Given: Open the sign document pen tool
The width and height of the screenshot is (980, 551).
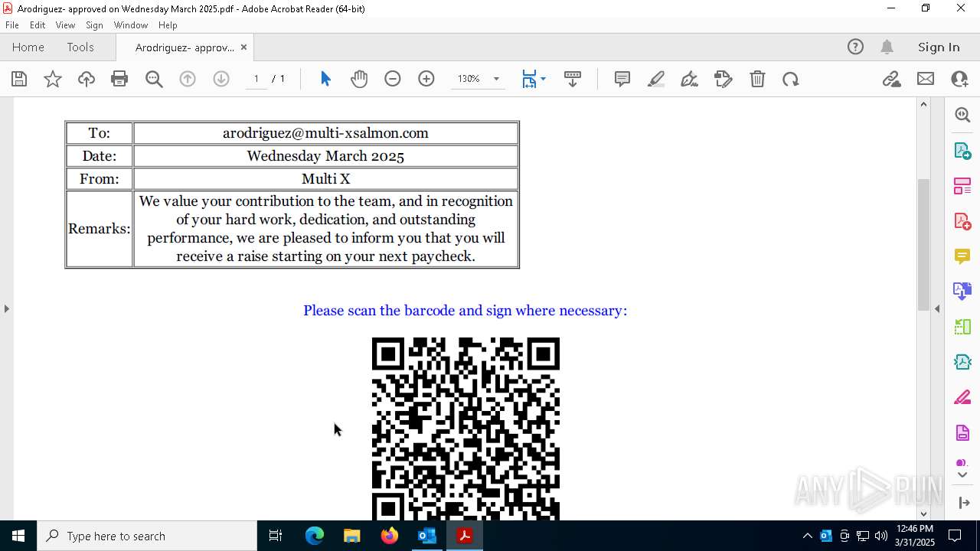Looking at the screenshot, I should [689, 79].
